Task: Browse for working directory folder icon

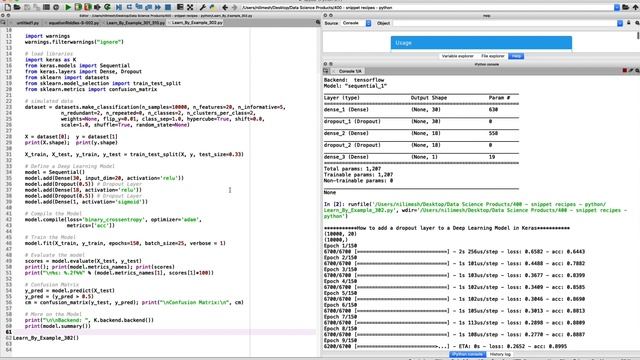Action: pyautogui.click(x=625, y=7)
